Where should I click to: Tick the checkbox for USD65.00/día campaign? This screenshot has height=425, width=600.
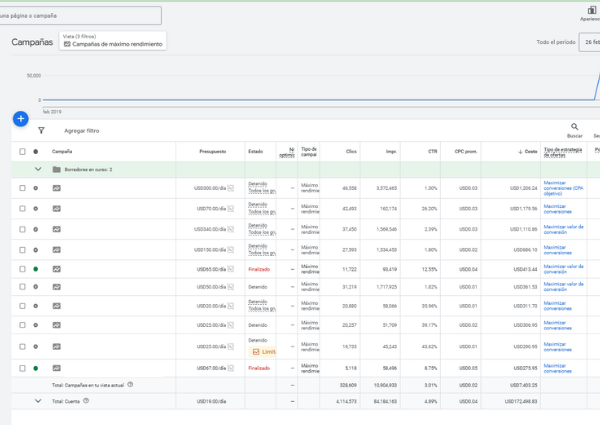coord(22,269)
